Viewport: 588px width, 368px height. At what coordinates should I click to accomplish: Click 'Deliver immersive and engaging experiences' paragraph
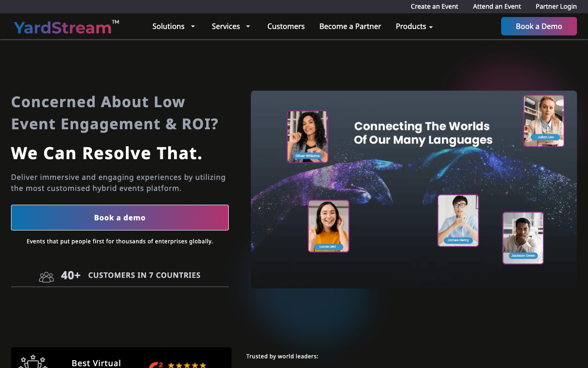118,183
